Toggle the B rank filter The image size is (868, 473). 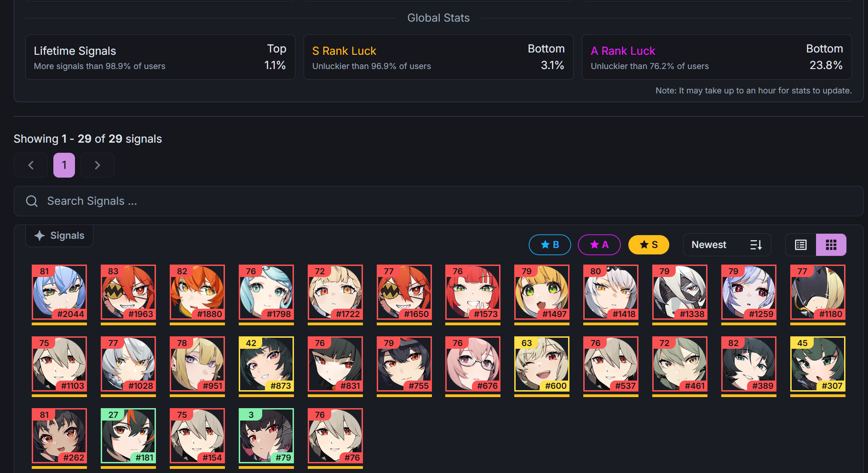(x=550, y=245)
